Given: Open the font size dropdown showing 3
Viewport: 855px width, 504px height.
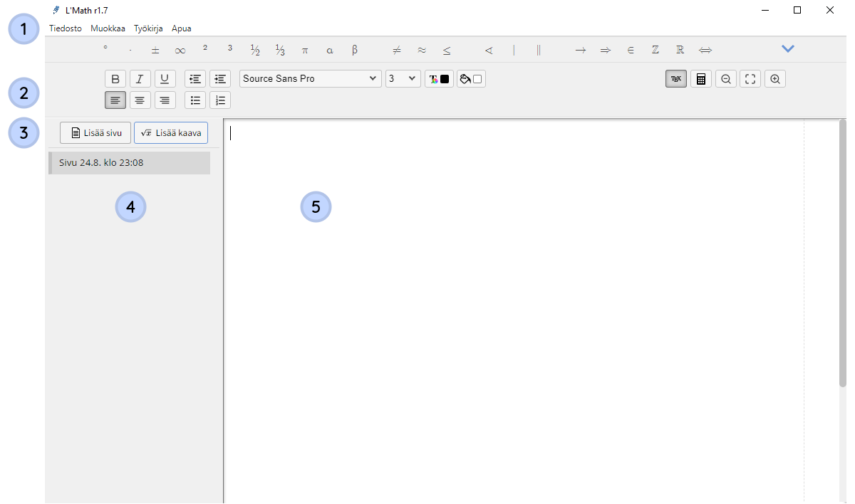Looking at the screenshot, I should [x=403, y=78].
